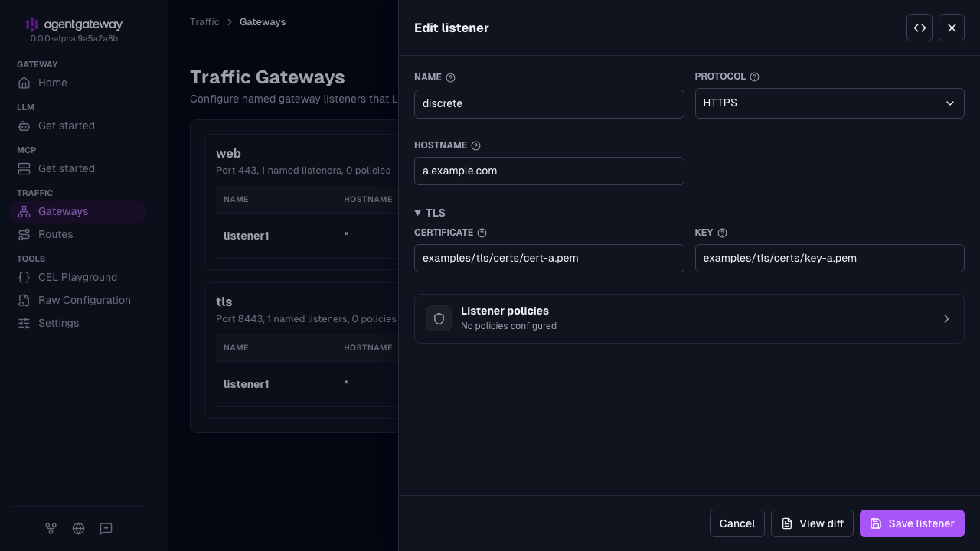
Task: Edit the Key path field
Action: (829, 258)
